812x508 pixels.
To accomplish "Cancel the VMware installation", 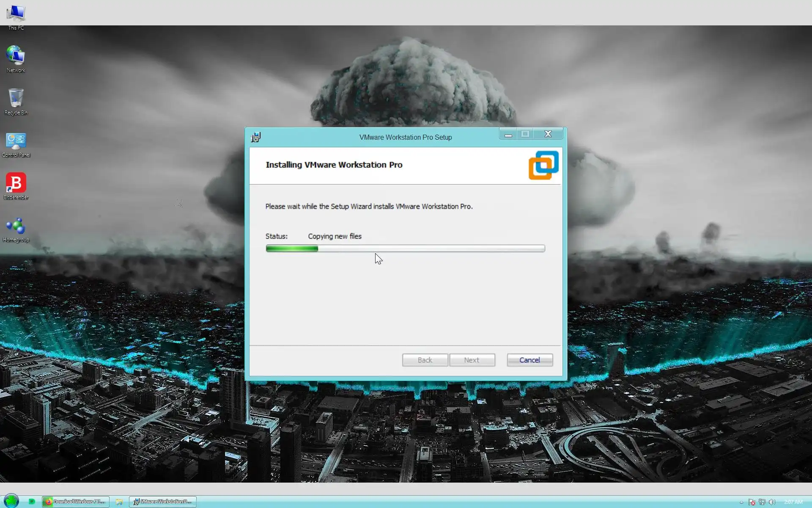I will tap(529, 360).
